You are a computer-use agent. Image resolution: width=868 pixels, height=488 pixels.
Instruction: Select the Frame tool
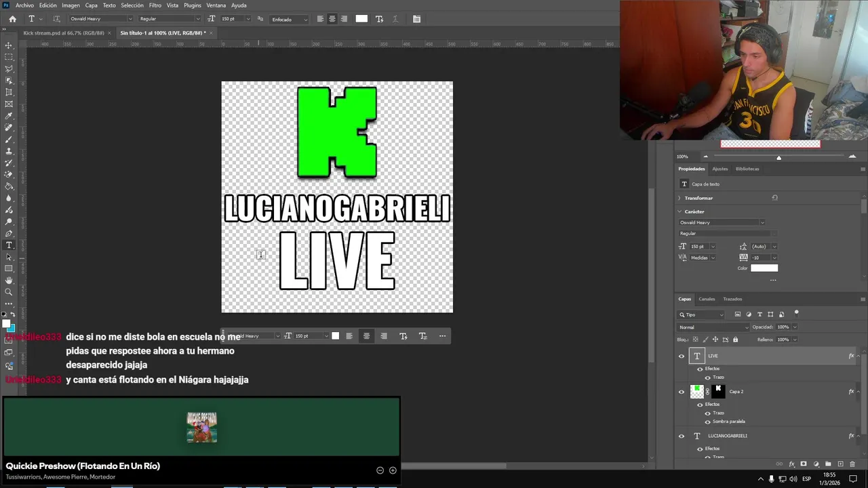click(x=9, y=104)
